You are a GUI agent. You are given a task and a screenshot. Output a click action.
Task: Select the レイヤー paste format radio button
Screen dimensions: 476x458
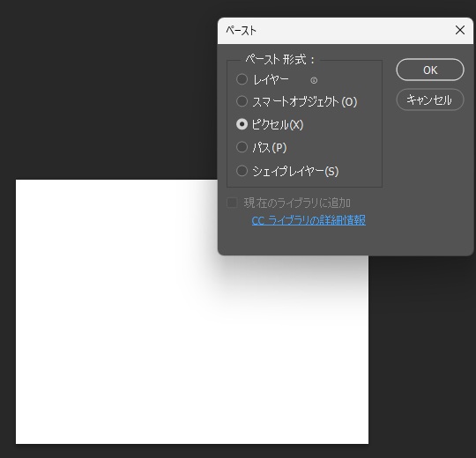242,79
